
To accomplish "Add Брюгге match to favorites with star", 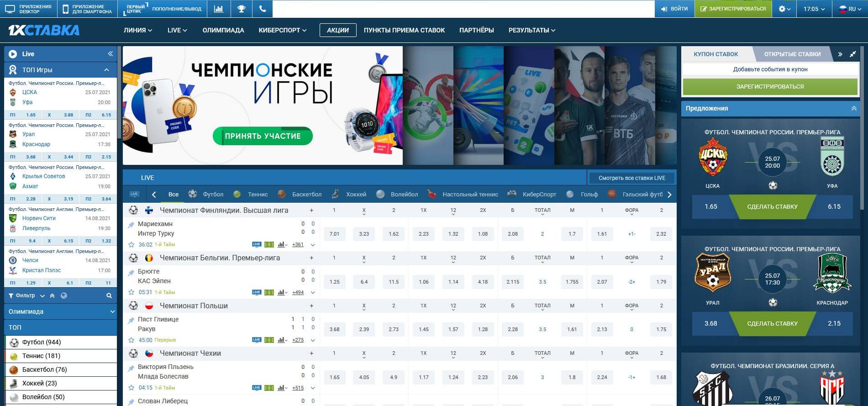I will [132, 292].
